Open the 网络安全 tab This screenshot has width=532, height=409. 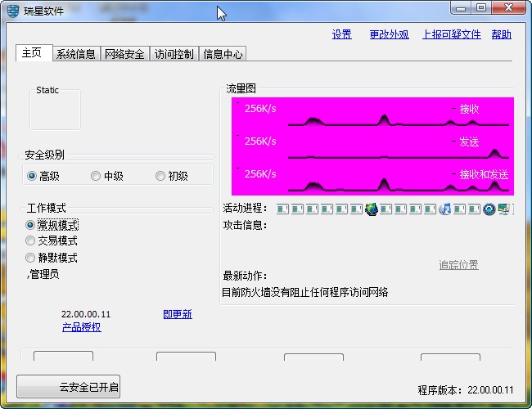[125, 54]
